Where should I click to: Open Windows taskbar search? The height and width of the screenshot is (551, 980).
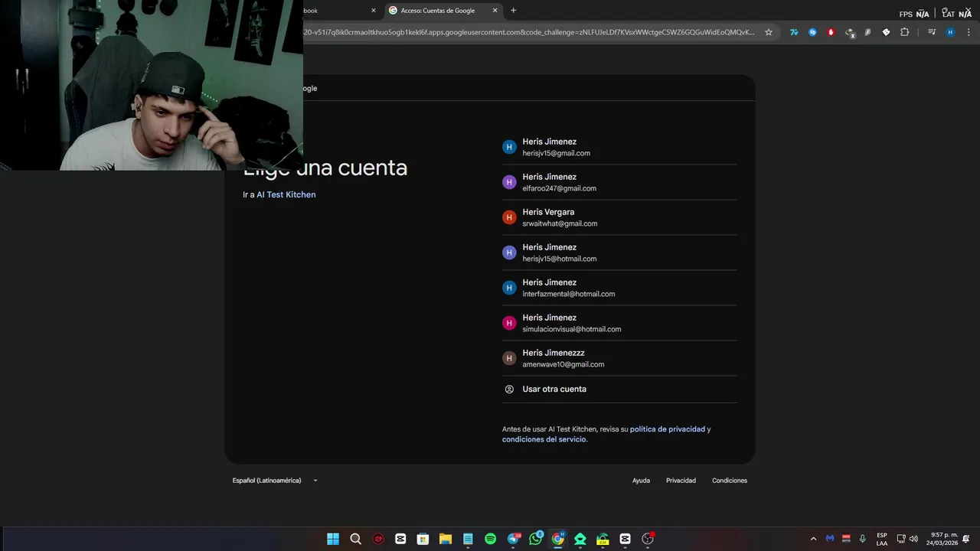pos(355,539)
